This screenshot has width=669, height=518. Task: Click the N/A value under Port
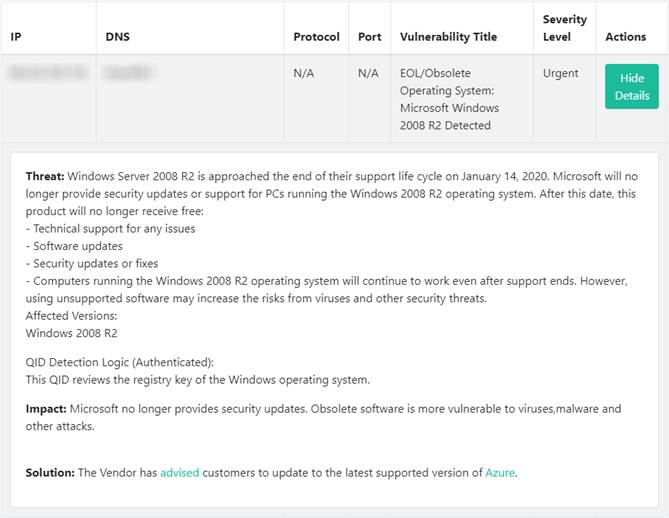pyautogui.click(x=368, y=73)
